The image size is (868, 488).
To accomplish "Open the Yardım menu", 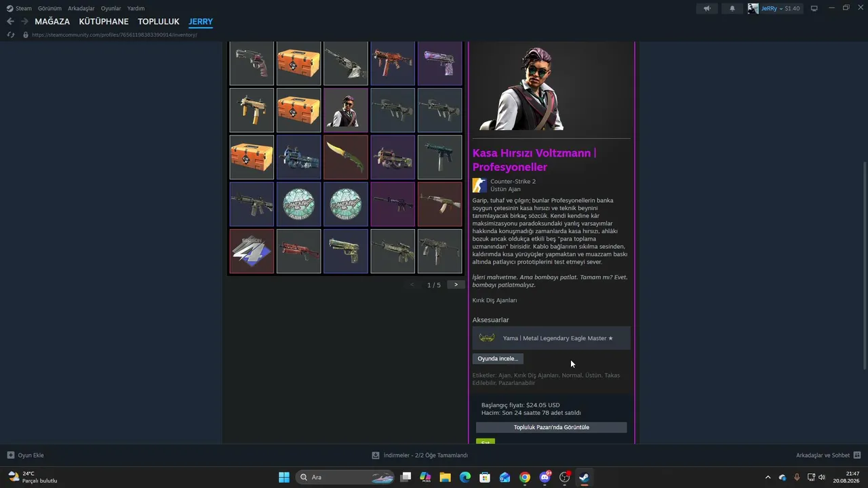I will pyautogui.click(x=136, y=8).
